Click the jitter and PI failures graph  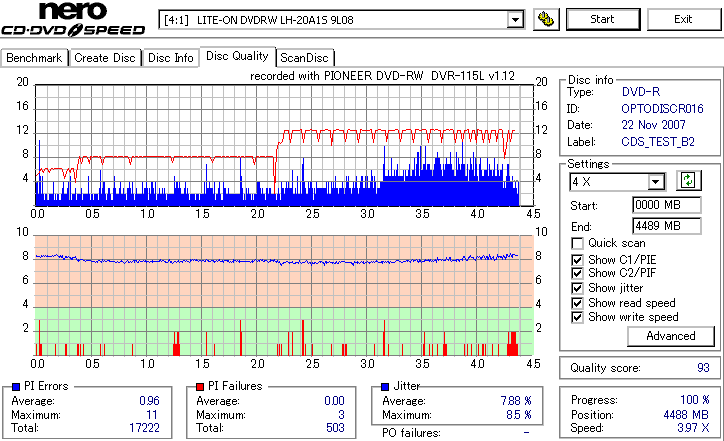tap(284, 296)
